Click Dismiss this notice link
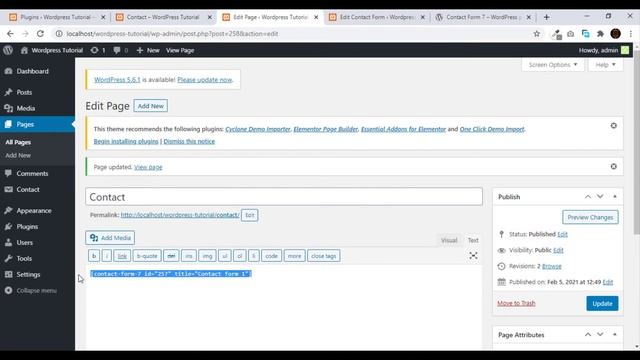 (189, 141)
